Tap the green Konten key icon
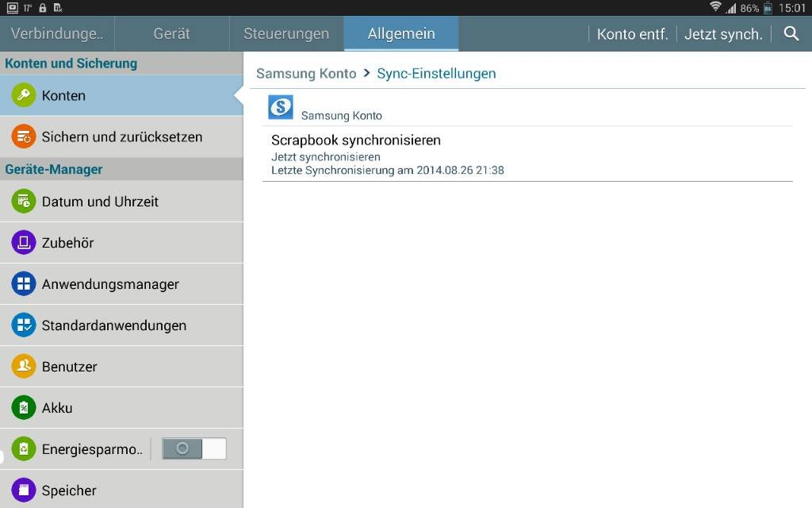The height and width of the screenshot is (508, 812). tap(23, 95)
